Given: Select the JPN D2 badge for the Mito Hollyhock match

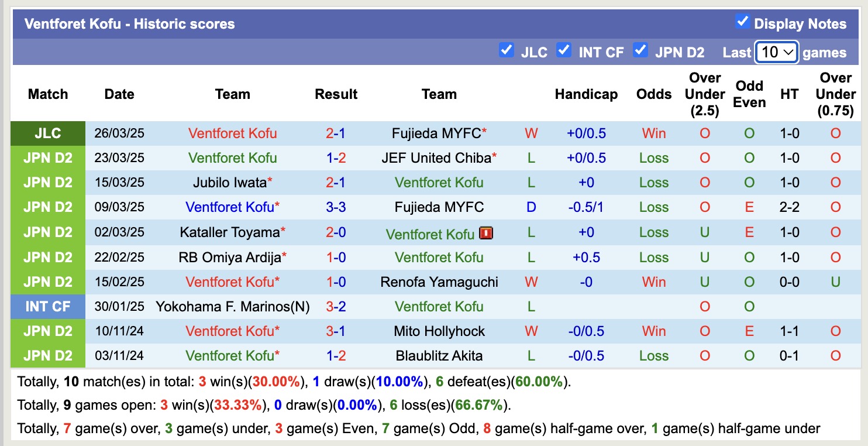Looking at the screenshot, I should pyautogui.click(x=47, y=331).
